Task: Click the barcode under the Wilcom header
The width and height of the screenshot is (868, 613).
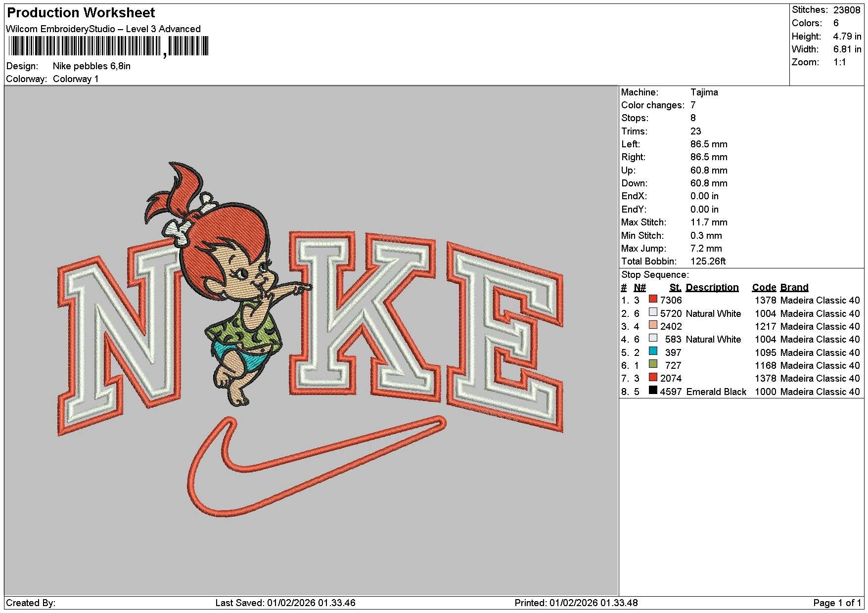Action: 108,47
